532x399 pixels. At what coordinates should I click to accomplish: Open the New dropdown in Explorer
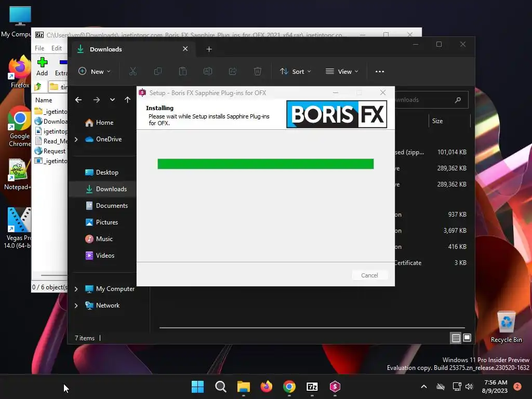pos(95,72)
